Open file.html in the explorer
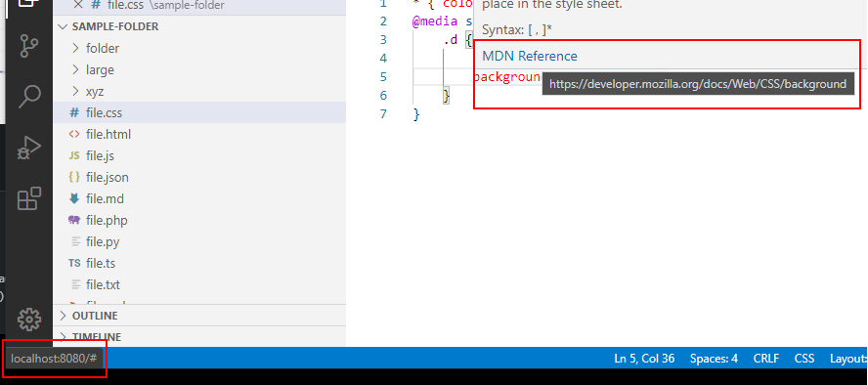 pyautogui.click(x=199, y=135)
